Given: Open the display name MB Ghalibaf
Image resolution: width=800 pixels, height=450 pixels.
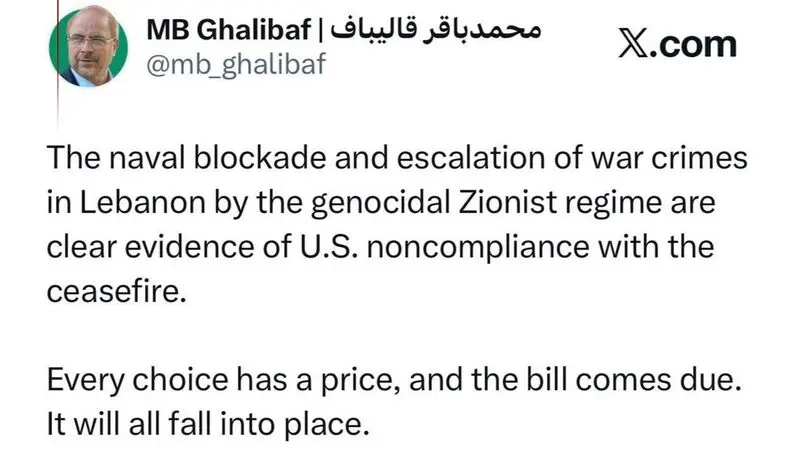Looking at the screenshot, I should 229,30.
